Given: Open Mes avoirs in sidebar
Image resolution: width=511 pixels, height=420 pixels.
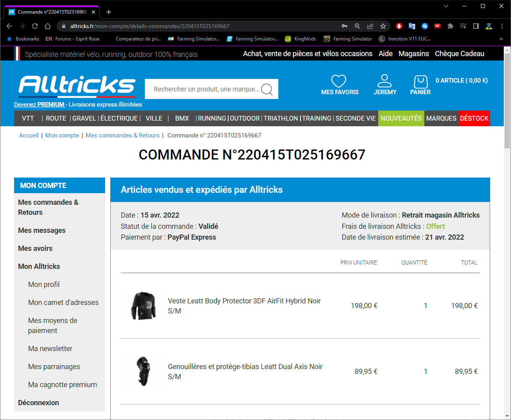Looking at the screenshot, I should [x=35, y=248].
